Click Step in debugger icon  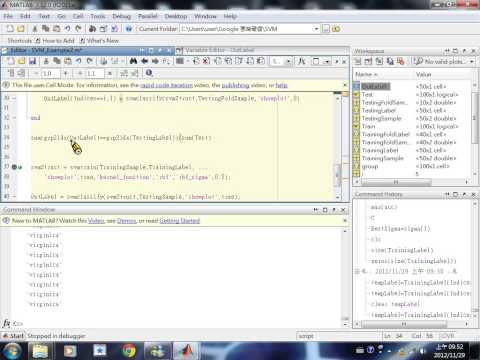[228, 61]
